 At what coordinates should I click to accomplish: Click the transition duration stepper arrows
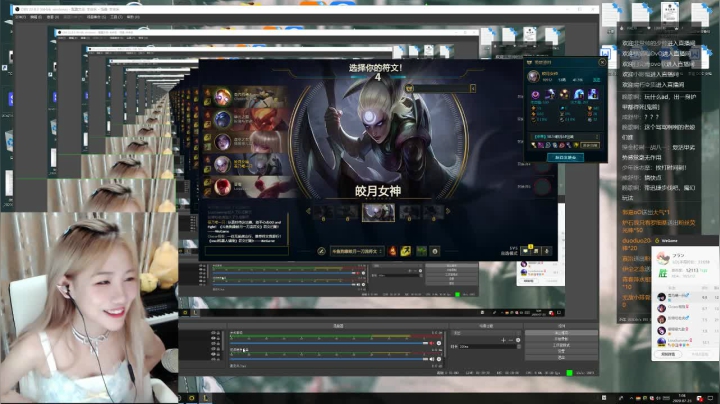click(518, 347)
